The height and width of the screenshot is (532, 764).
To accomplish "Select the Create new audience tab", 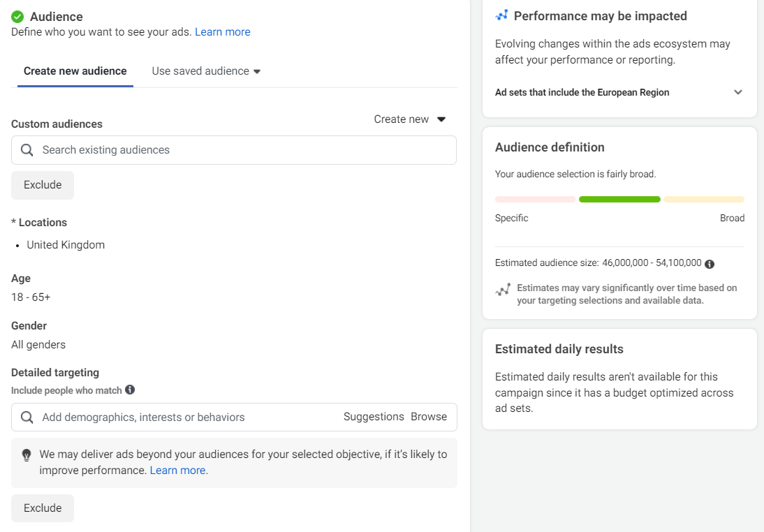I will pyautogui.click(x=75, y=71).
